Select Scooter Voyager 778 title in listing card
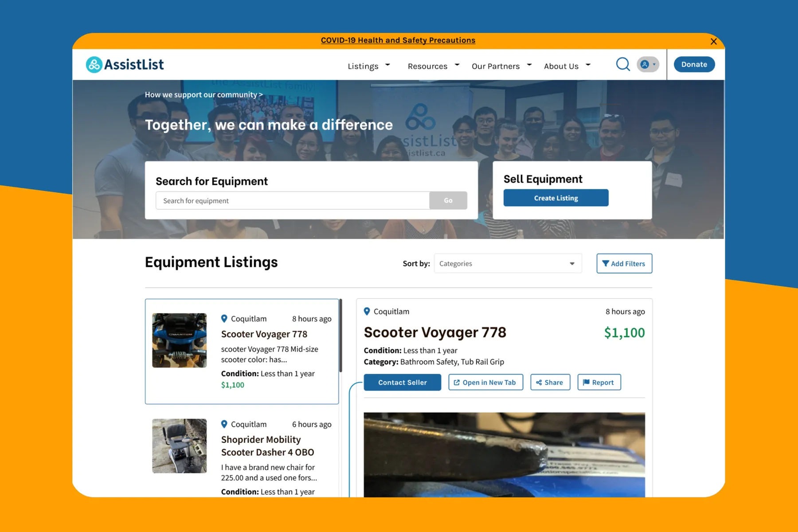Image resolution: width=798 pixels, height=532 pixels. tap(264, 334)
